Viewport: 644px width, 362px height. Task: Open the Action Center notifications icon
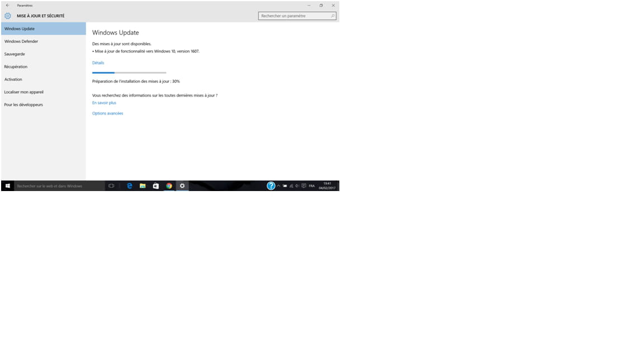click(x=304, y=186)
